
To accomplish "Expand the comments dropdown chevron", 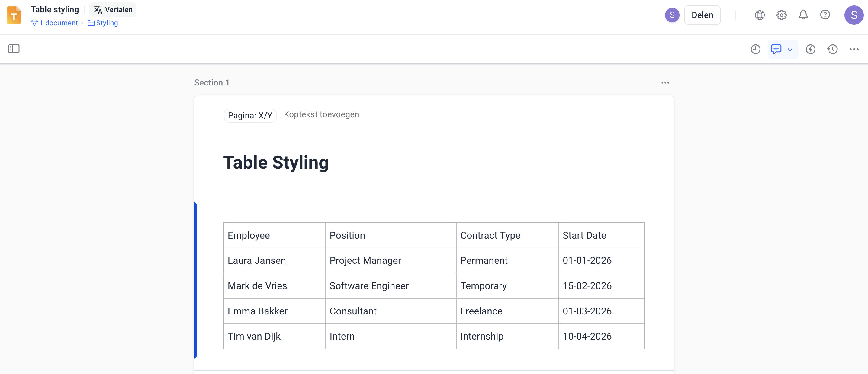I will [790, 50].
